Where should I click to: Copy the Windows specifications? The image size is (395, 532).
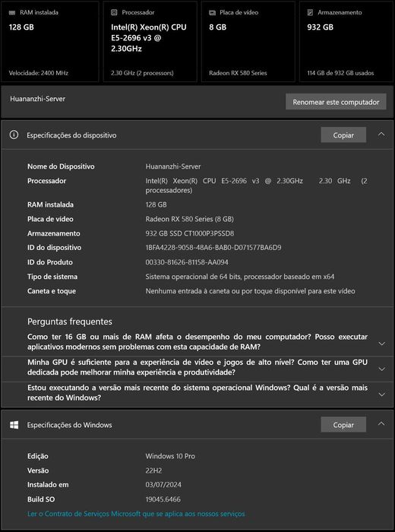coord(343,425)
